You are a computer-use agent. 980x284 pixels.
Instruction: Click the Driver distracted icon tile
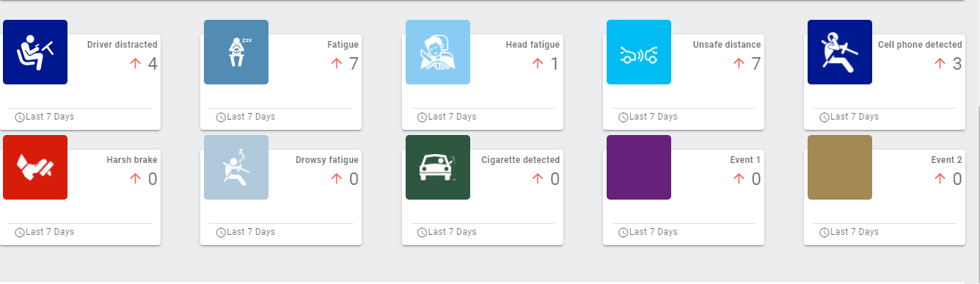[x=35, y=52]
